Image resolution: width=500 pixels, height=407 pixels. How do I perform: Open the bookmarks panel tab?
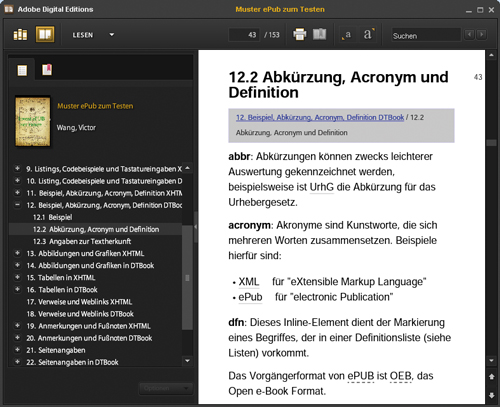point(47,70)
